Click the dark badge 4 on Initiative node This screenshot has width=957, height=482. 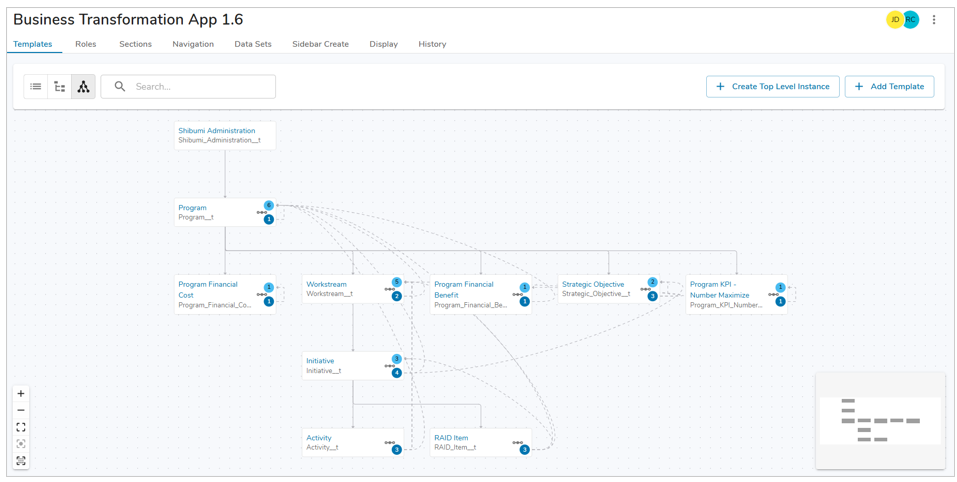pyautogui.click(x=397, y=373)
